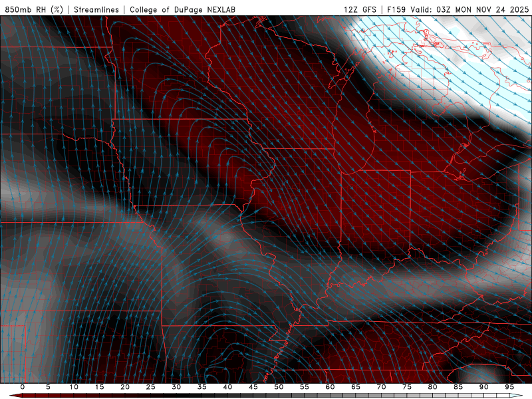Click the 25 value on the color scale
Viewport: 532px width, 399px height.
[151, 387]
